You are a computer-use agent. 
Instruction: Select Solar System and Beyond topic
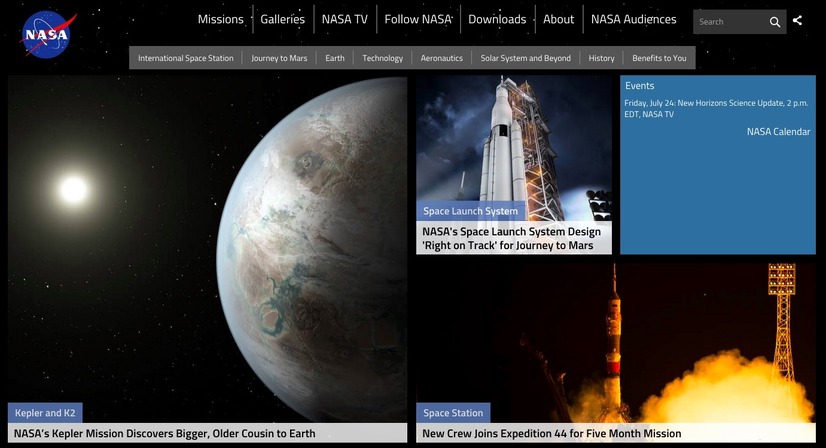pyautogui.click(x=525, y=58)
